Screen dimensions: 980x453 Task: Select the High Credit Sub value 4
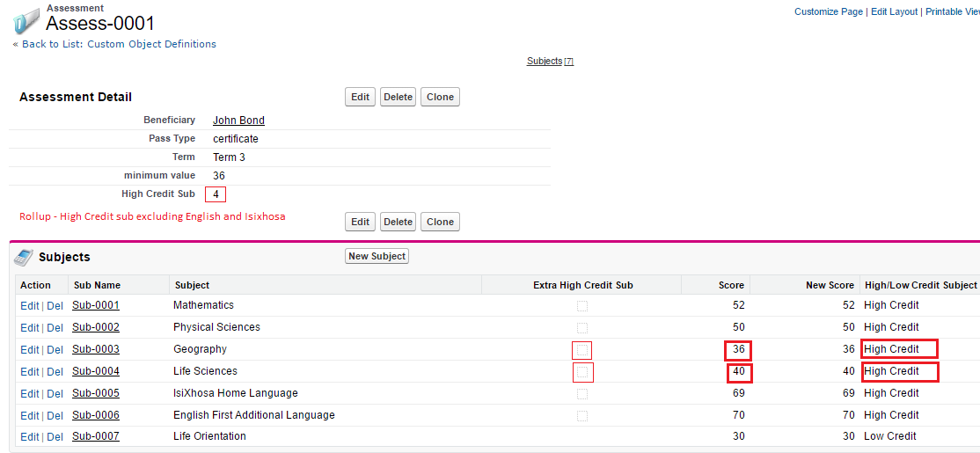[x=216, y=194]
